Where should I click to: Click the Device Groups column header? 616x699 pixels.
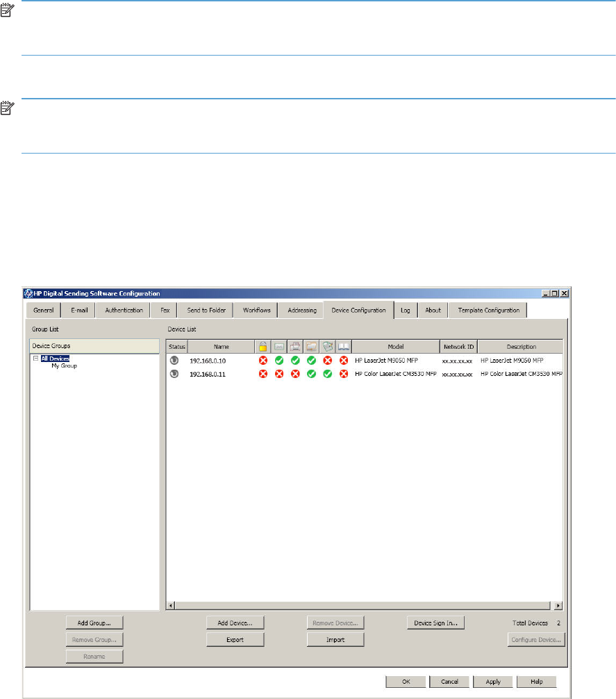94,346
